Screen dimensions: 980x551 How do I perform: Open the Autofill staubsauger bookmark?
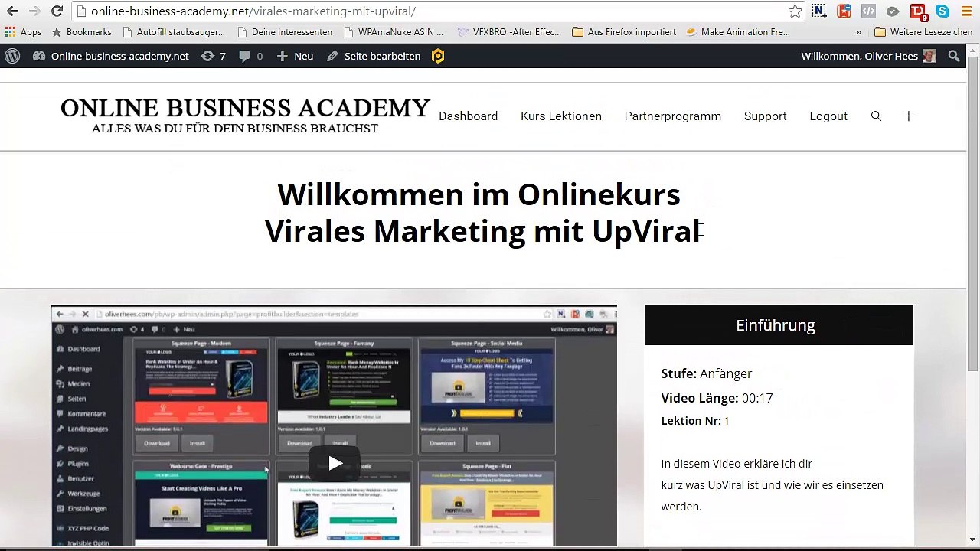(x=174, y=32)
